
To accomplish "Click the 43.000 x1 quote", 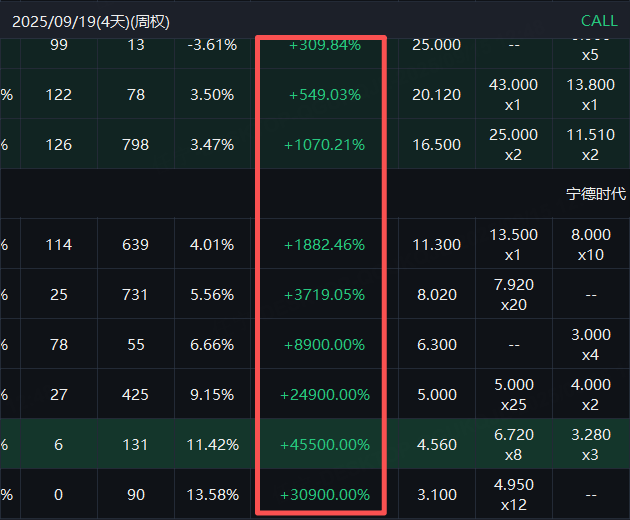I will pos(513,95).
